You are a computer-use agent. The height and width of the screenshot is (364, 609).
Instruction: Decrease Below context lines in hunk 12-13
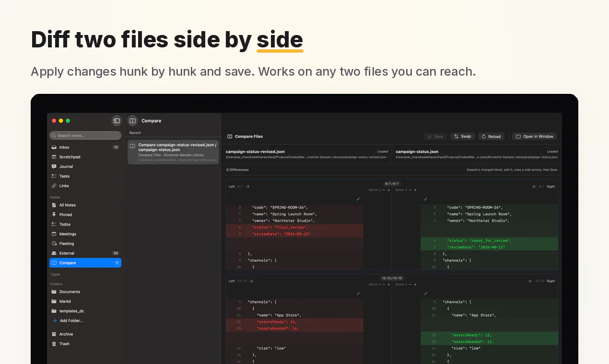tap(410, 284)
